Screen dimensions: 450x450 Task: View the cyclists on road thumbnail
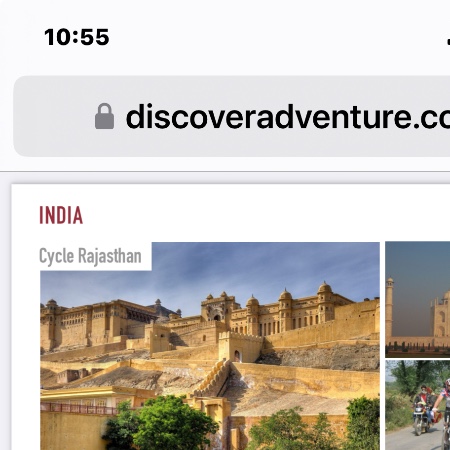click(418, 405)
